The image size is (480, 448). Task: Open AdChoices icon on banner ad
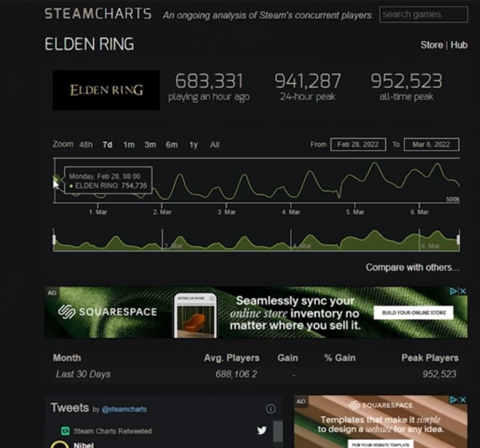(x=454, y=291)
